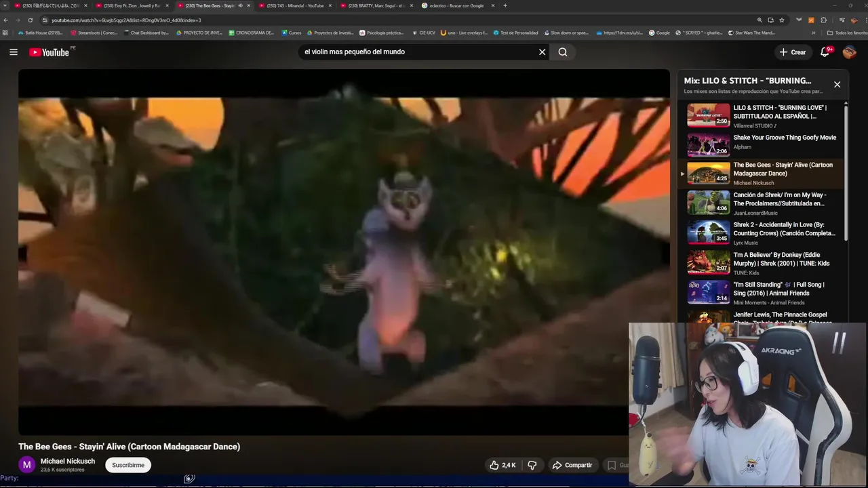Image resolution: width=868 pixels, height=488 pixels.
Task: Click the Compartir share button
Action: (x=572, y=465)
